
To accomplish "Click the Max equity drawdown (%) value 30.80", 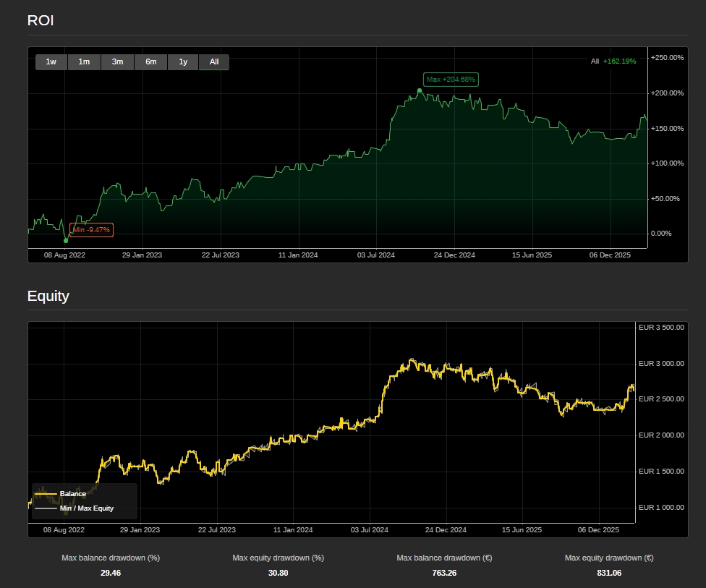I will click(x=278, y=573).
